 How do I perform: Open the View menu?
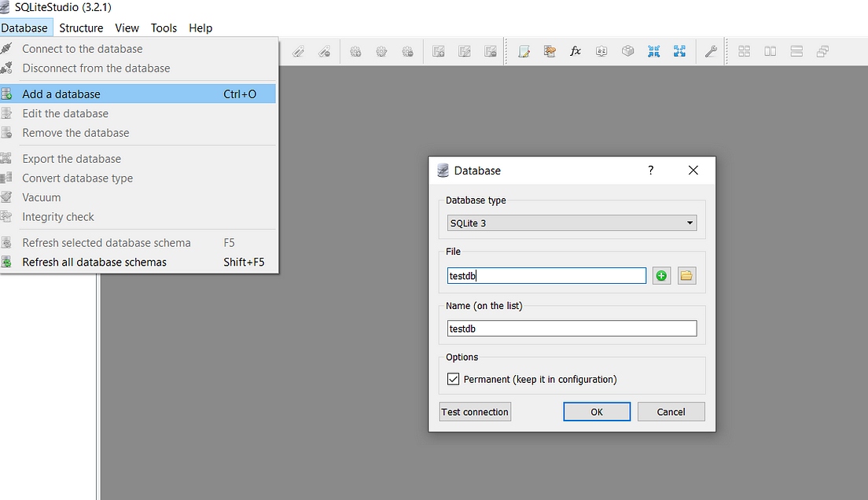point(127,28)
